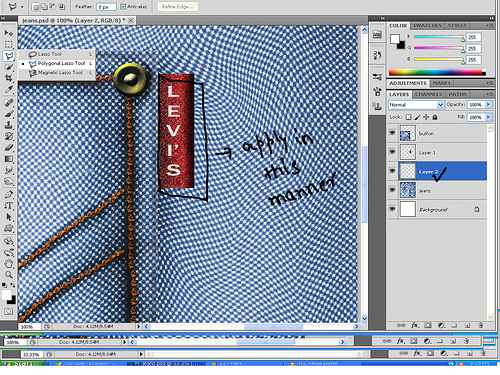Click Add to selection mode icon

click(45, 6)
